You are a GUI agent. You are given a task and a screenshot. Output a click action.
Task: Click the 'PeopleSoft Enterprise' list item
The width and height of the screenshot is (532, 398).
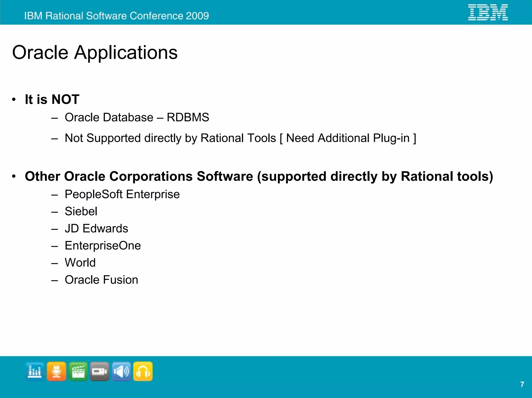[x=122, y=194]
